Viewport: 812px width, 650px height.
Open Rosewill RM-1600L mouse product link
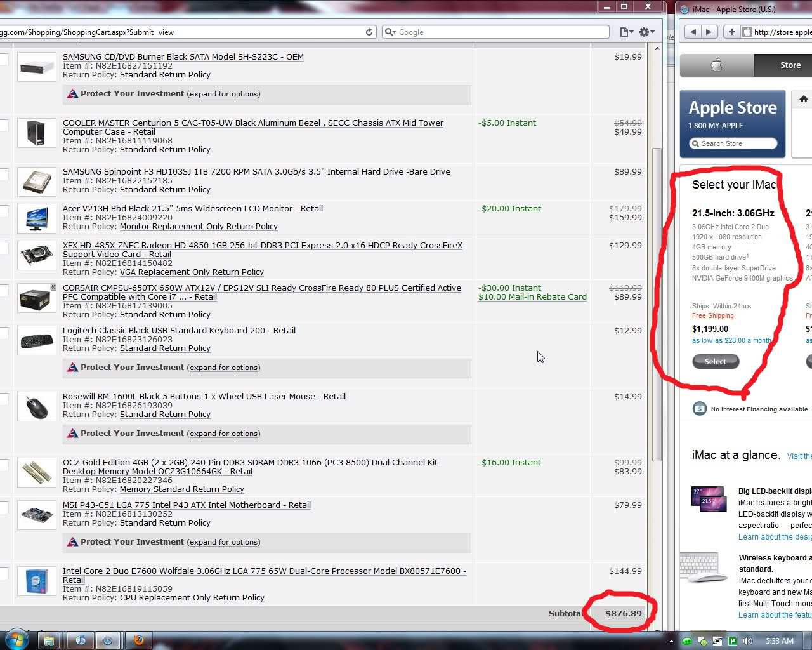pyautogui.click(x=204, y=397)
